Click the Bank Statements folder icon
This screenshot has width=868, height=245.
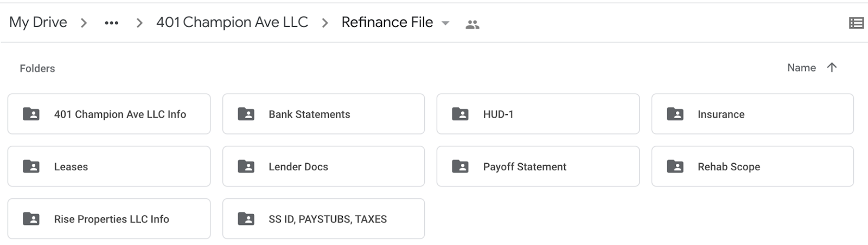coord(246,114)
